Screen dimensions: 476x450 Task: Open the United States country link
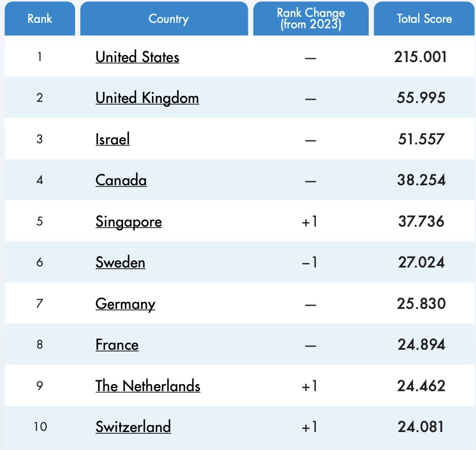pyautogui.click(x=137, y=57)
